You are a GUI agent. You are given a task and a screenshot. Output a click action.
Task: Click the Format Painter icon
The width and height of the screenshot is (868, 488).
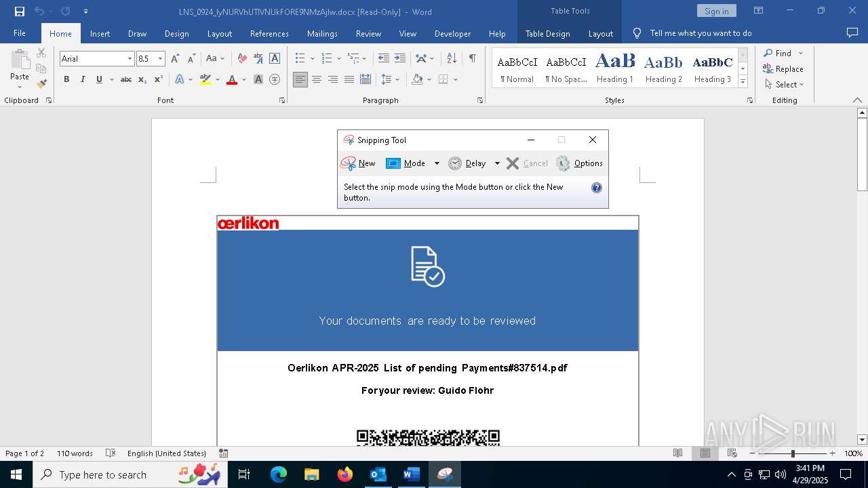coord(41,84)
